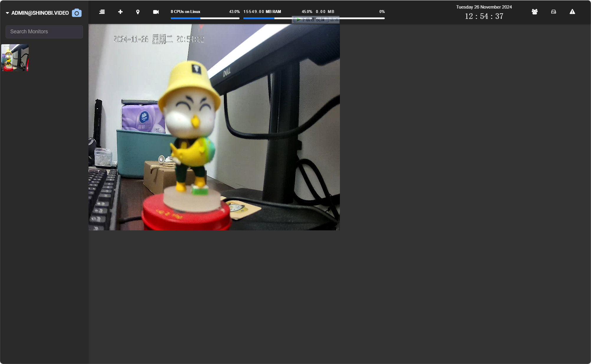Focus the Search Monitors field
The height and width of the screenshot is (364, 591).
click(x=44, y=32)
